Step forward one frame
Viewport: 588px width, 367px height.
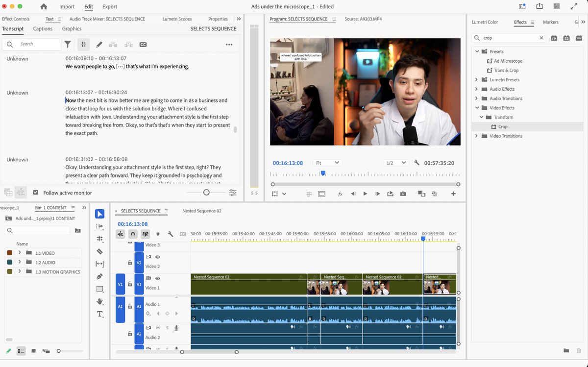point(377,194)
